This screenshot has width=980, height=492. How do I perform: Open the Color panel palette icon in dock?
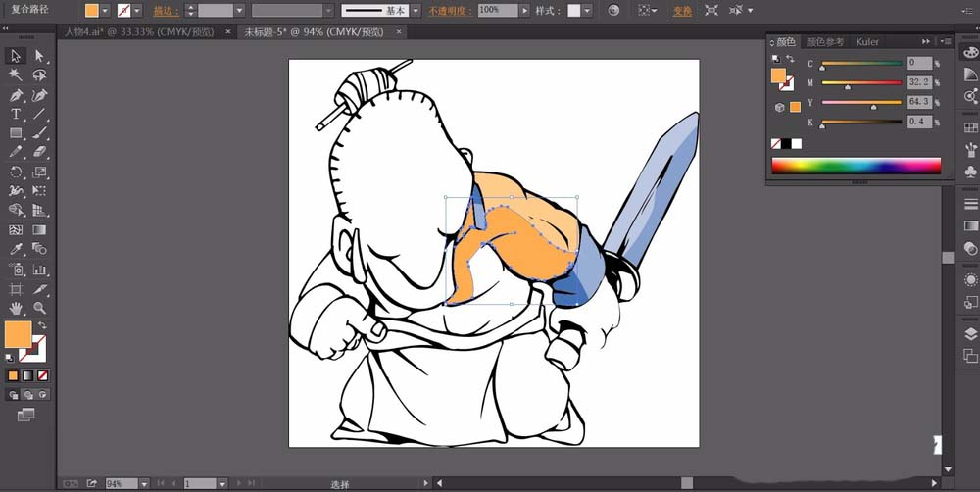tap(970, 52)
